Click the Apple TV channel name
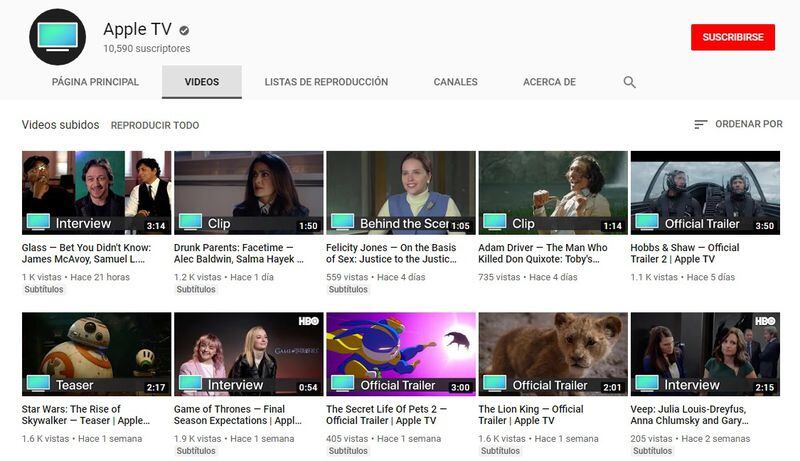 [x=138, y=29]
